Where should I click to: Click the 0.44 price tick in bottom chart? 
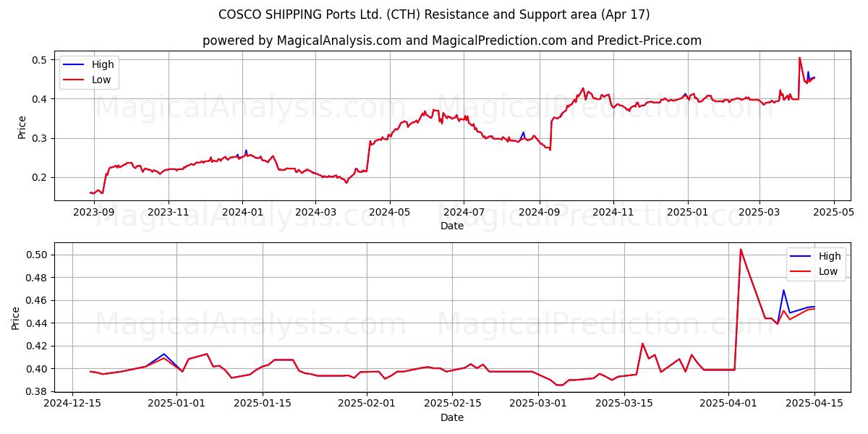coord(38,323)
